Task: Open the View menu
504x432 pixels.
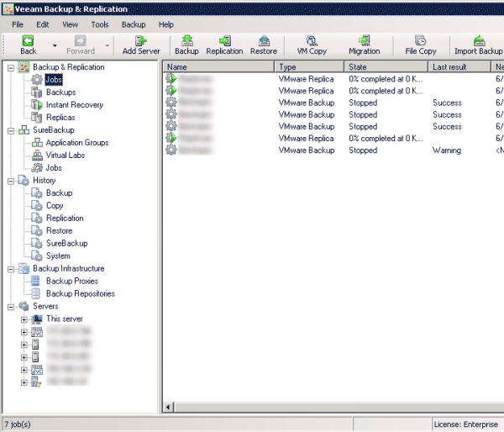Action: [x=70, y=24]
